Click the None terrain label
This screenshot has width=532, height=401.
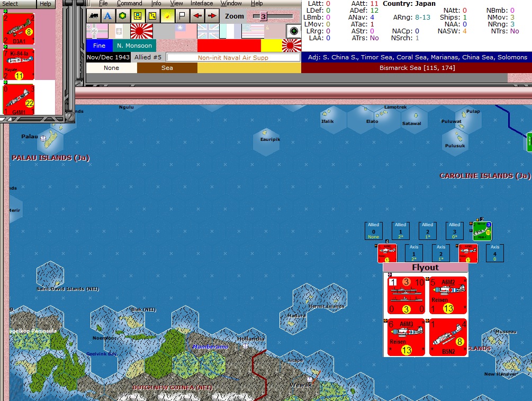click(111, 68)
